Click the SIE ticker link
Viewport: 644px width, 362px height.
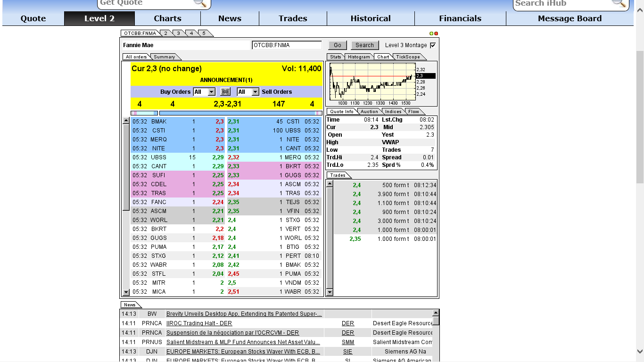pos(348,352)
